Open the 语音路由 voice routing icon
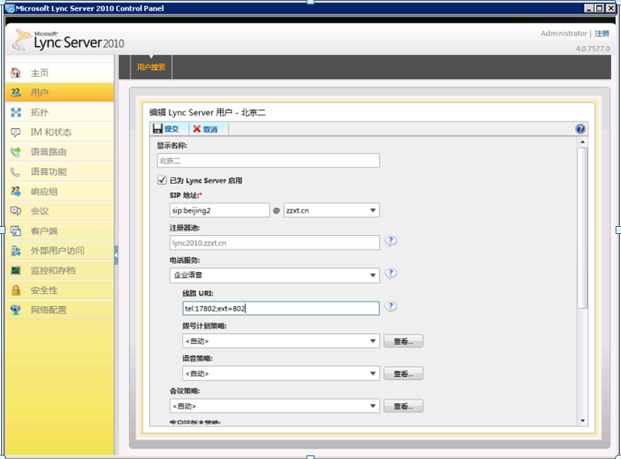This screenshot has height=459, width=621. 15,152
